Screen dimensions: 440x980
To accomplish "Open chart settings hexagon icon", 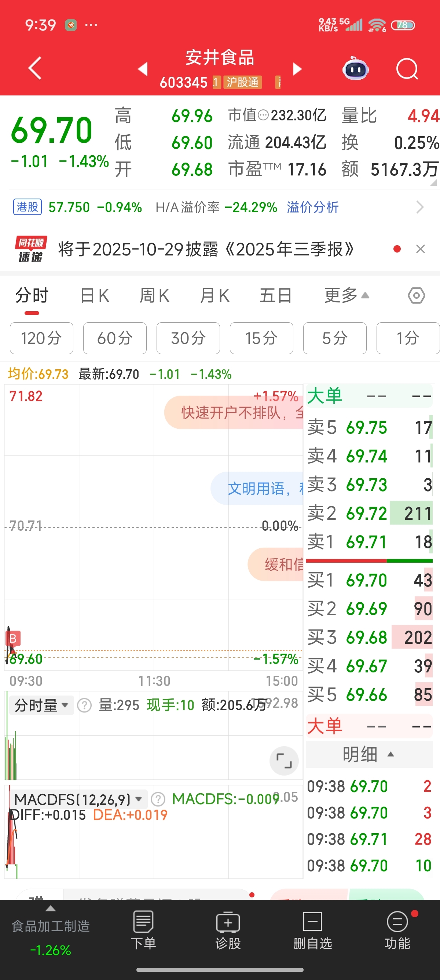I will click(416, 295).
